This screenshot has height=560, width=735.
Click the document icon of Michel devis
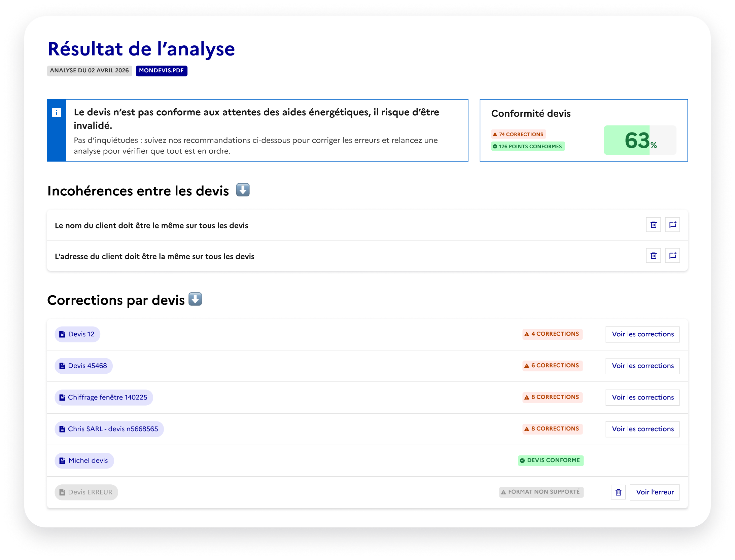[62, 461]
